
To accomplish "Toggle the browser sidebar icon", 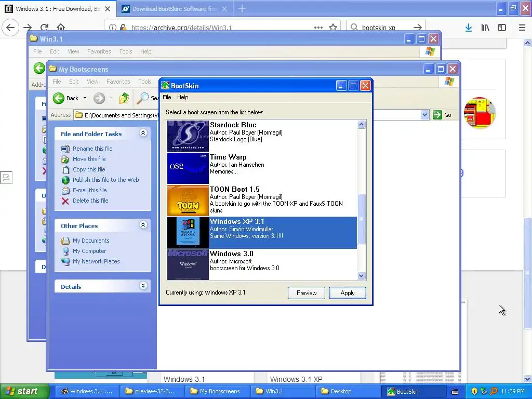I will coord(502,28).
